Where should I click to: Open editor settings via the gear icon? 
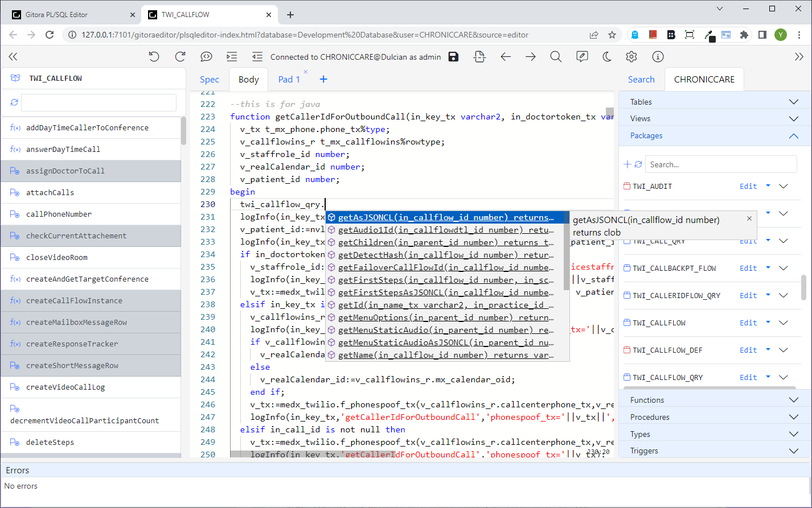631,56
